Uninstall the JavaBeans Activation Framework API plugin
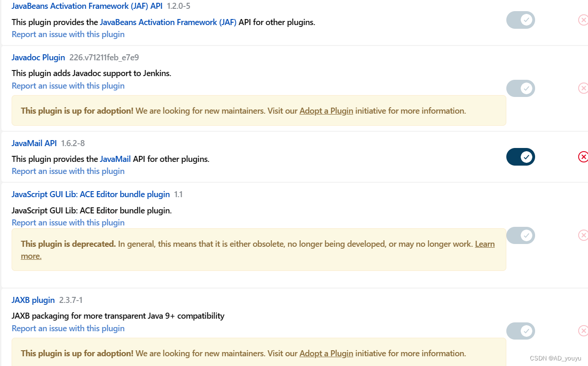 tap(583, 20)
